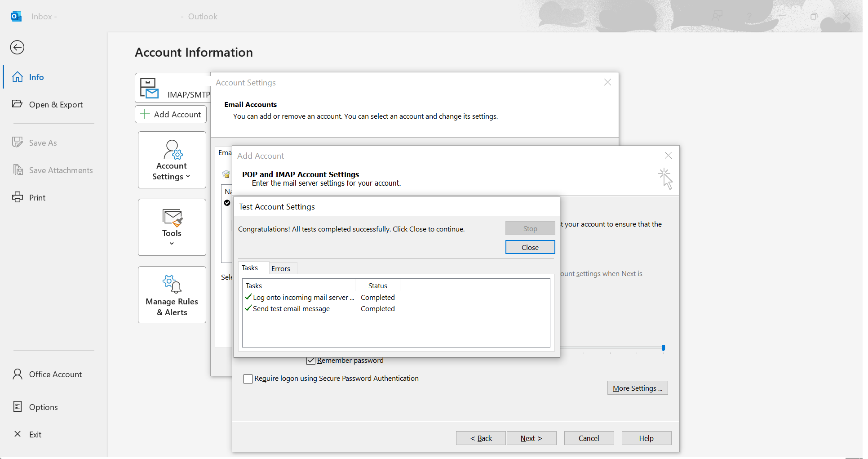This screenshot has width=868, height=459.
Task: Click the back arrow icon in backstage
Action: [x=17, y=47]
